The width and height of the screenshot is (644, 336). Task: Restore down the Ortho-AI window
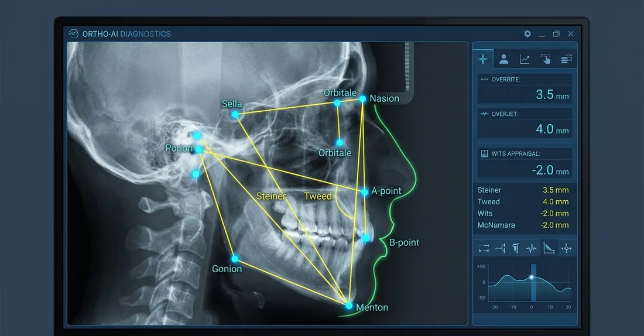pos(556,34)
